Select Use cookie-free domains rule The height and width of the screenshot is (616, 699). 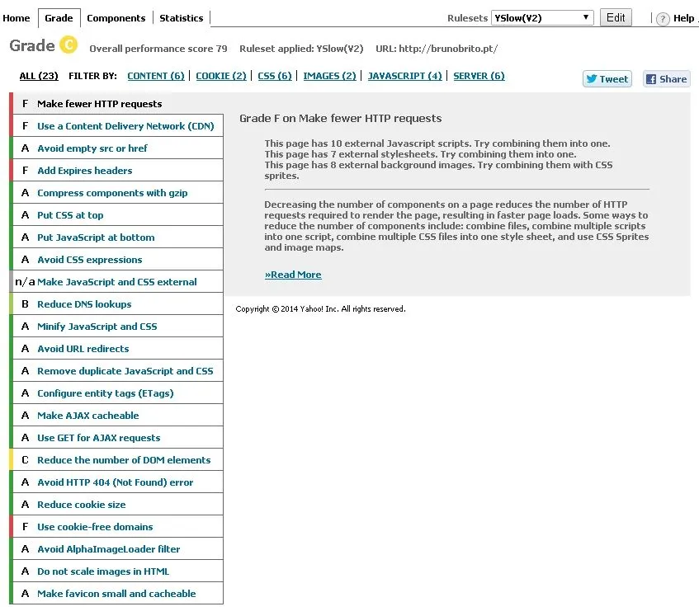click(118, 527)
